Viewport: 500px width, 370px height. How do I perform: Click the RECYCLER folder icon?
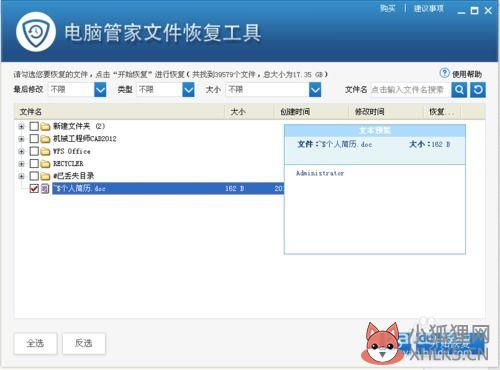pos(45,164)
